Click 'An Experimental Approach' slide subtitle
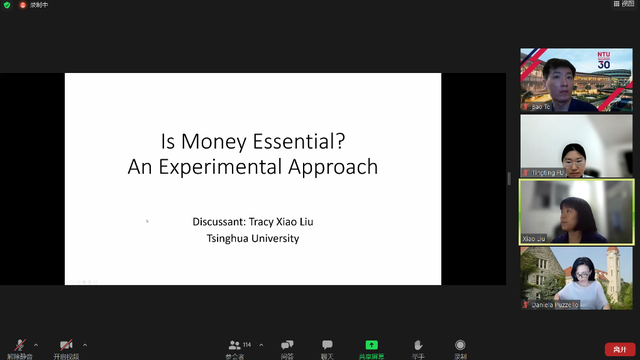Screen dimensions: 640x360 tap(253, 167)
